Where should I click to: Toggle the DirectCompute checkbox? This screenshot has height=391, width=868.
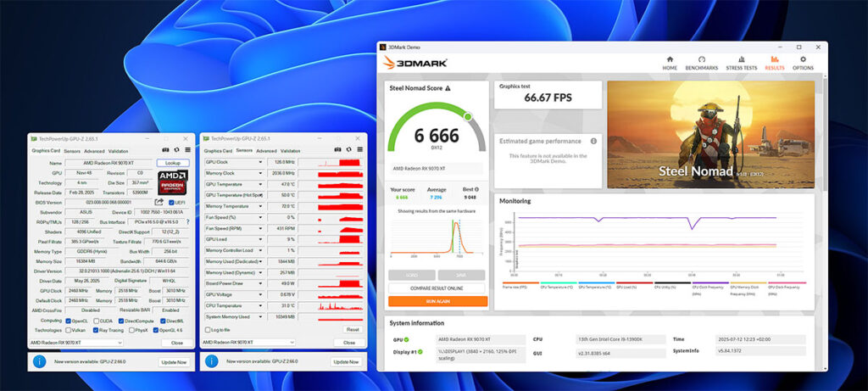[121, 321]
